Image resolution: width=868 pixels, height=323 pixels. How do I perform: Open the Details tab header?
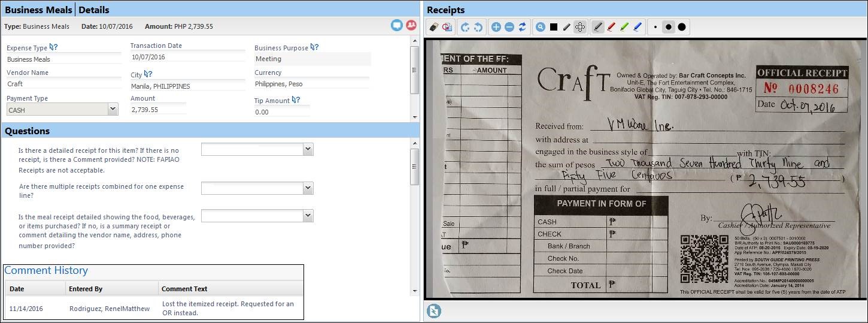click(94, 10)
